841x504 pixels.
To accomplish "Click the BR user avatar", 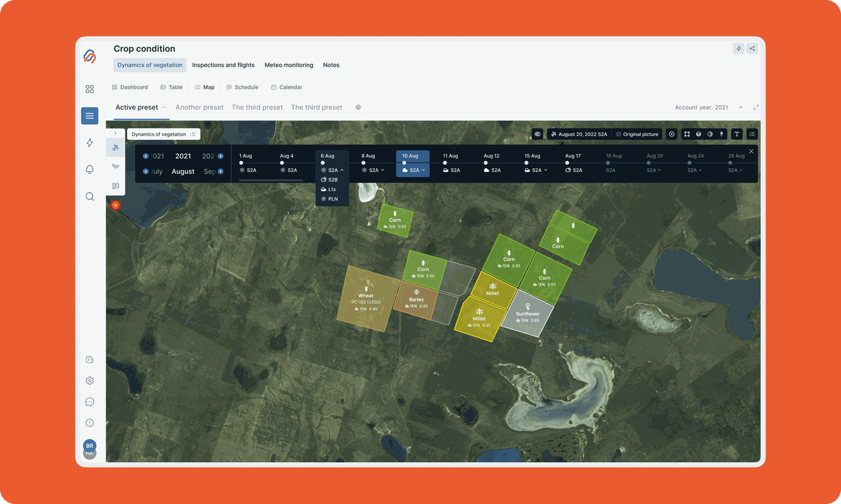I will (89, 446).
